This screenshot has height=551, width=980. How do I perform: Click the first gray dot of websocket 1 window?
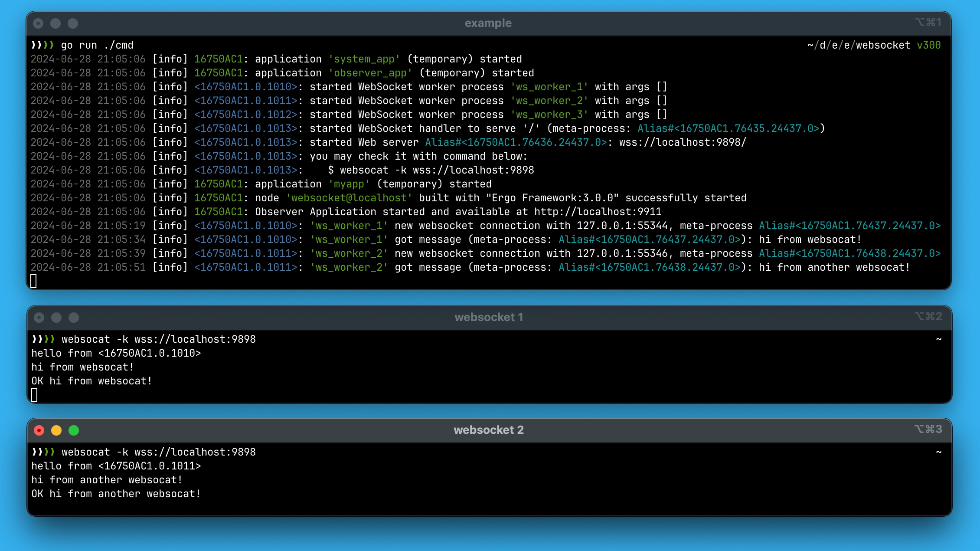tap(39, 318)
